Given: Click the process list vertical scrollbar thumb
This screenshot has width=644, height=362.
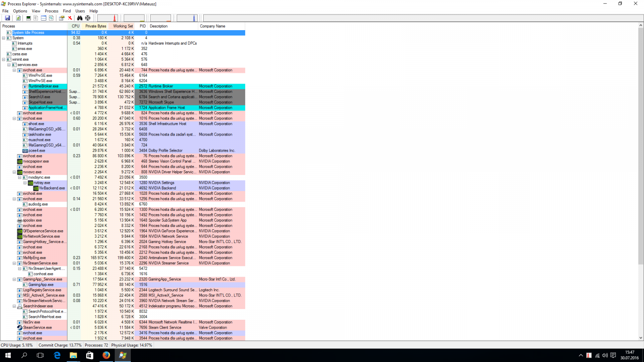Looking at the screenshot, I should [641, 146].
